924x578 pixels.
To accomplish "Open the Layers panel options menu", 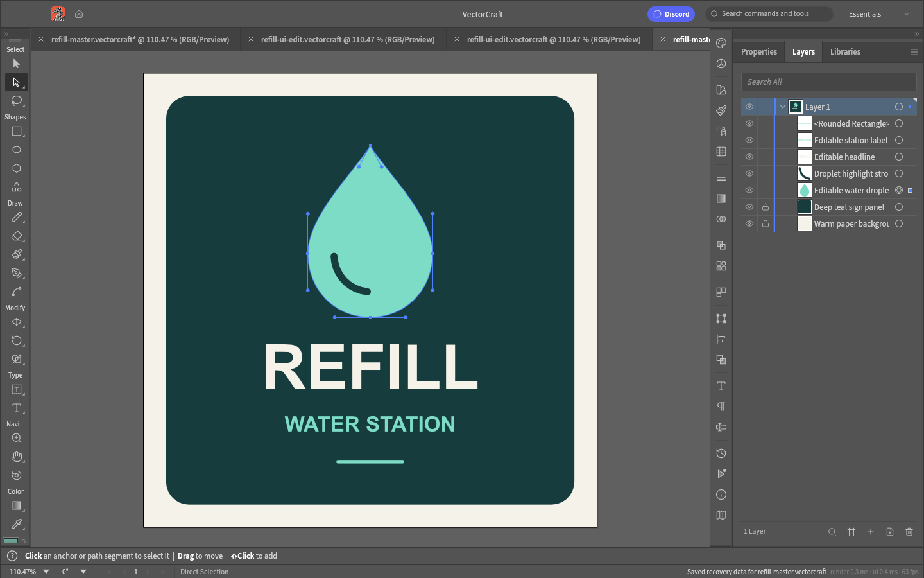I will [x=914, y=52].
